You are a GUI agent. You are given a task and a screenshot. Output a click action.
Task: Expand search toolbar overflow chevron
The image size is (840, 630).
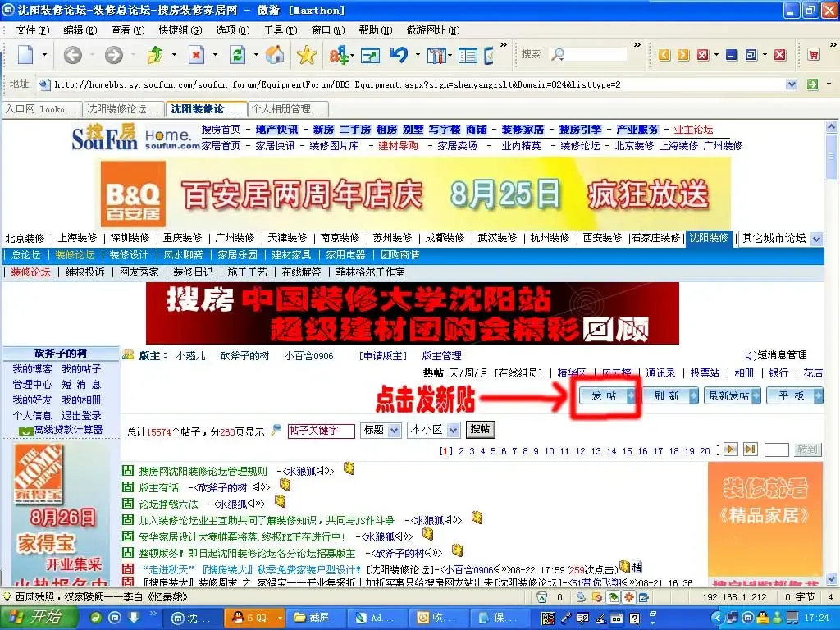[x=637, y=46]
